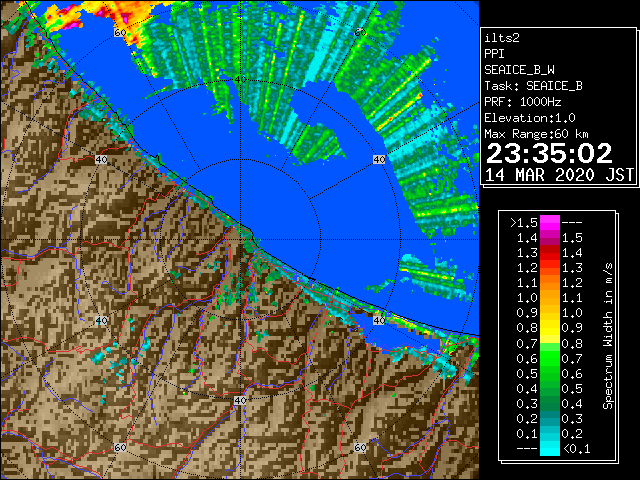
Task: Click the magenta >1.5 legend color swatch
Action: [550, 222]
